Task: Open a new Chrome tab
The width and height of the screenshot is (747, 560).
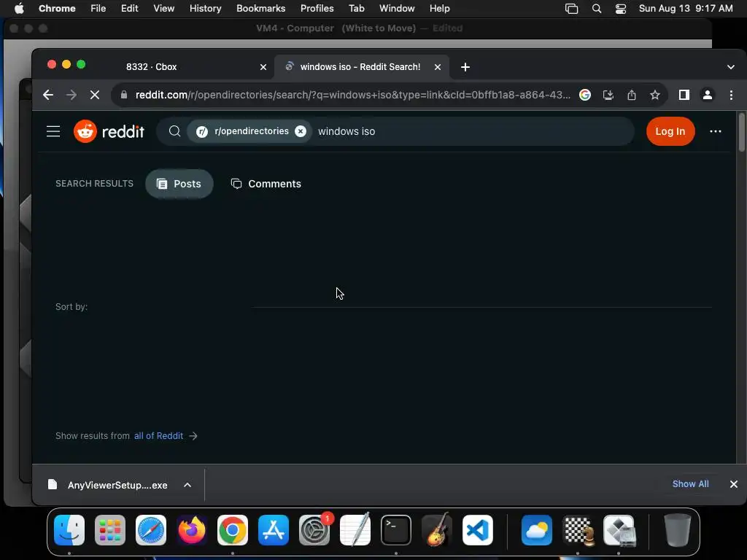Action: 465,67
